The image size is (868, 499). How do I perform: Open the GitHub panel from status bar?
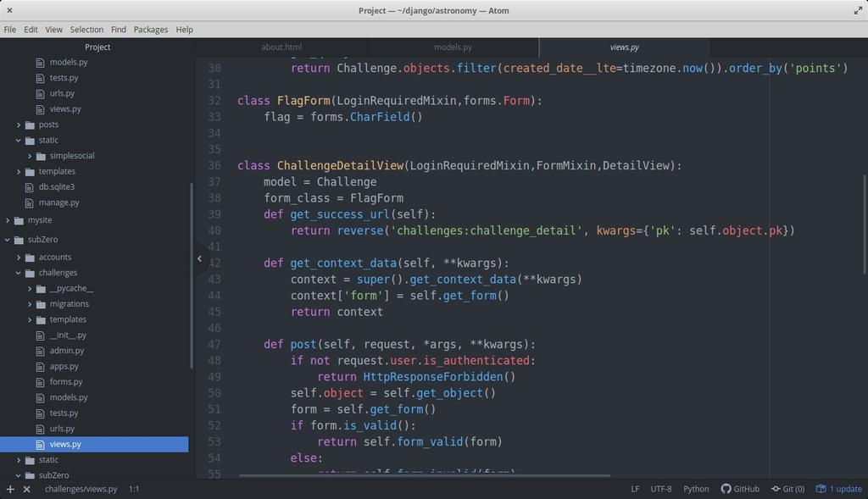[x=740, y=489]
